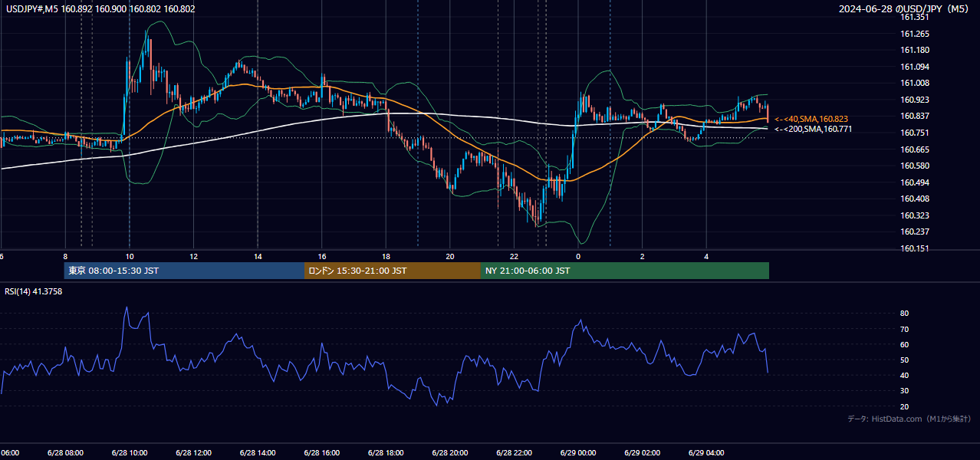Screen dimensions: 980x460
Task: Select the 東京 08:00-15:30 JST session bar
Action: point(184,271)
